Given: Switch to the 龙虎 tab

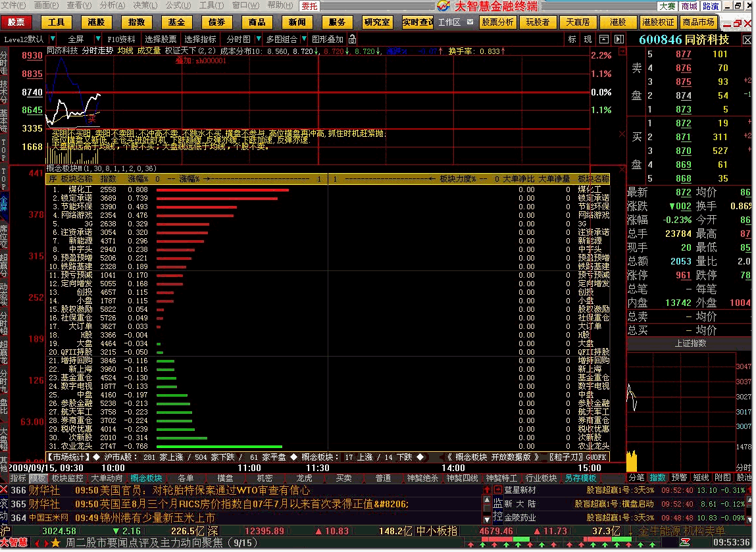Looking at the screenshot, I should click(304, 478).
